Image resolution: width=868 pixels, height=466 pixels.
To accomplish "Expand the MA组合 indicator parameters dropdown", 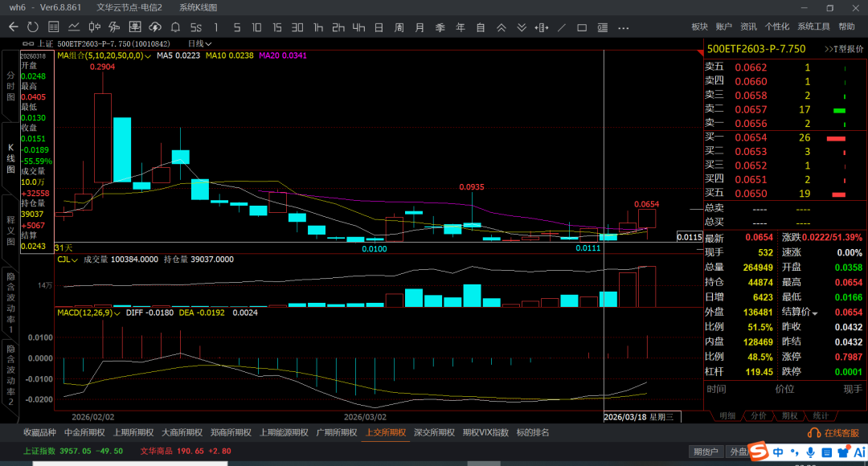I will (148, 56).
